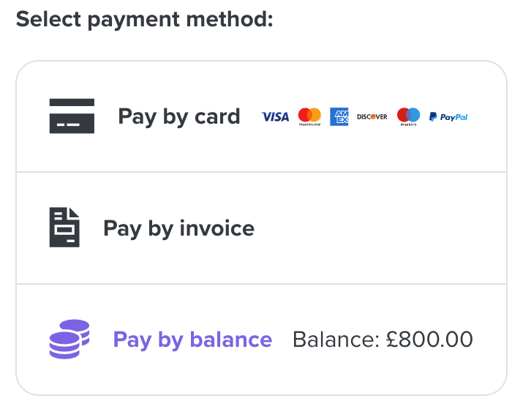The width and height of the screenshot is (531, 420).
Task: Click the invoice document icon
Action: click(64, 228)
